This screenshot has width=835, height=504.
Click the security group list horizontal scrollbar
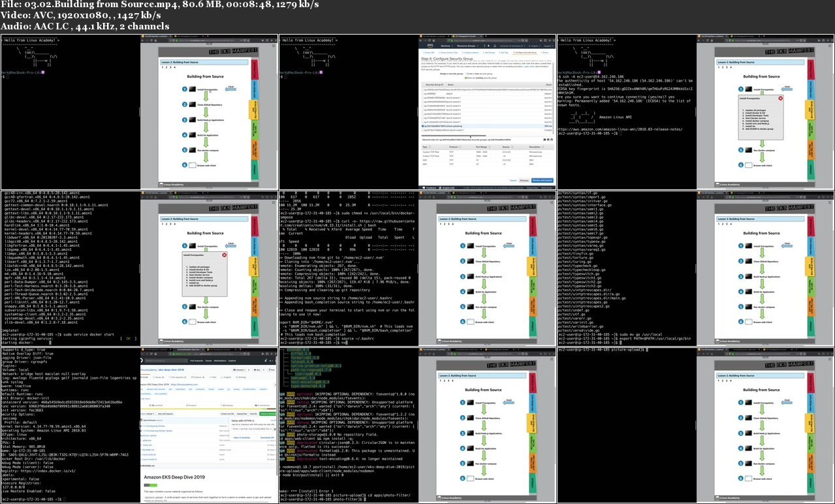pos(453,136)
